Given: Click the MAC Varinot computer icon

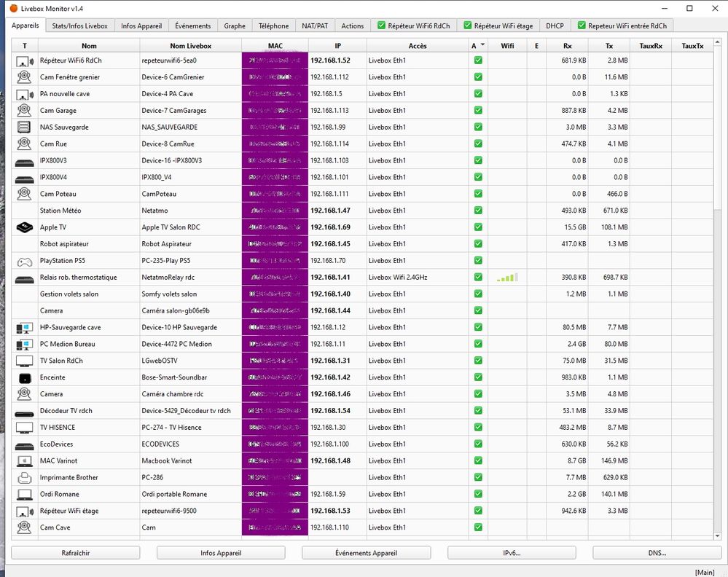Looking at the screenshot, I should click(x=25, y=461).
